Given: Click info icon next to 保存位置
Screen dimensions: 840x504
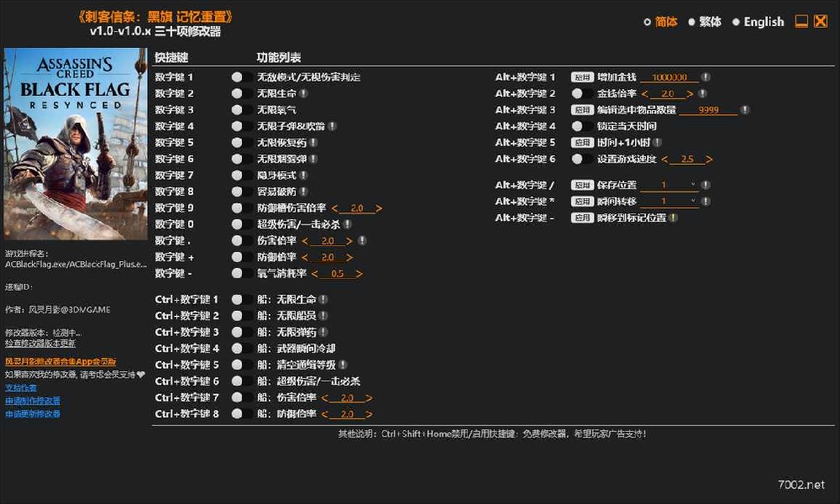Looking at the screenshot, I should click(x=706, y=185).
